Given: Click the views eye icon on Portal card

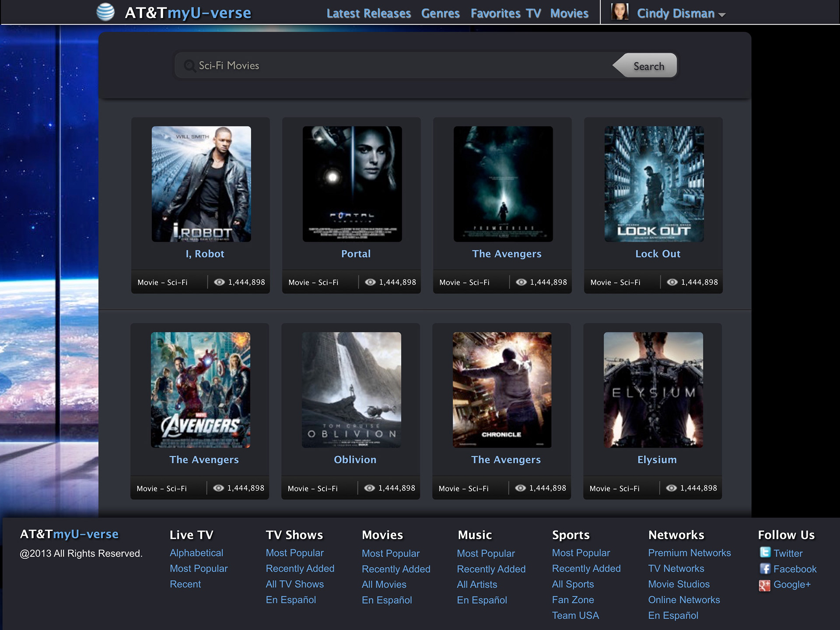Looking at the screenshot, I should pyautogui.click(x=370, y=282).
